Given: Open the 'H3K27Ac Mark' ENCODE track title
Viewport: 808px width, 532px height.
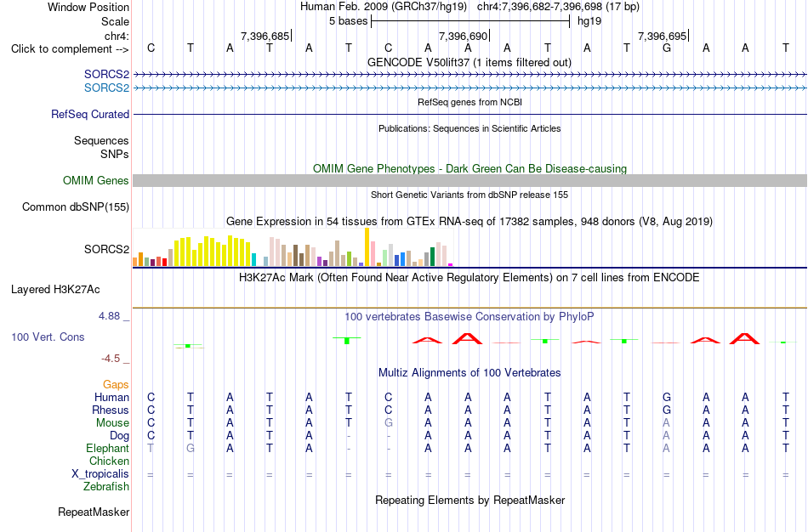Looking at the screenshot, I should 469,278.
